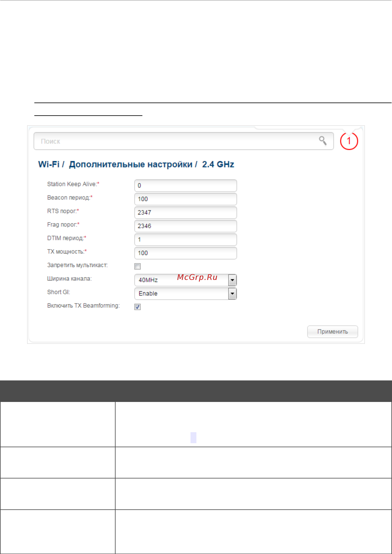Go to the Wi-Fi breadcrumb section
The image size is (392, 554).
pyautogui.click(x=49, y=164)
